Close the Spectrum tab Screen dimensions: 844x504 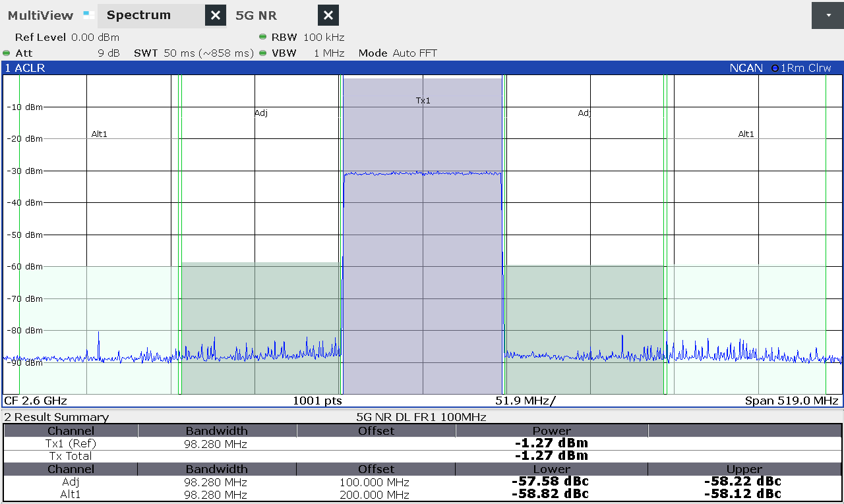(x=216, y=15)
